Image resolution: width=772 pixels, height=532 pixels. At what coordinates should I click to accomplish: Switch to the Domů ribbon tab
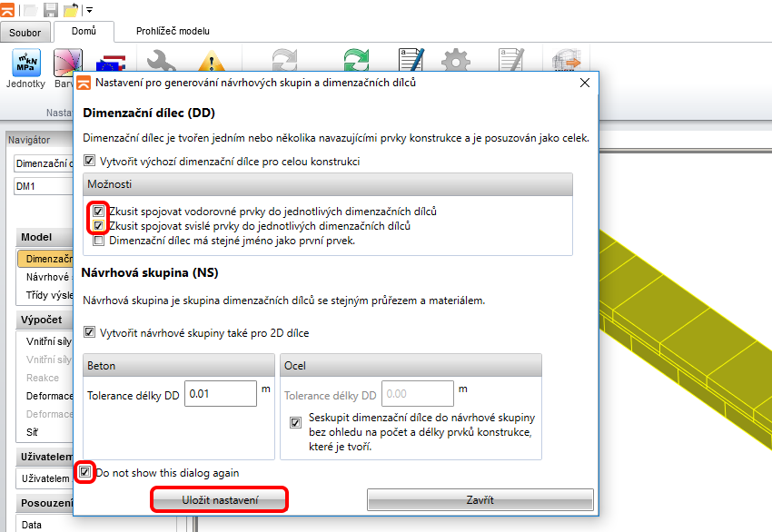tap(84, 31)
